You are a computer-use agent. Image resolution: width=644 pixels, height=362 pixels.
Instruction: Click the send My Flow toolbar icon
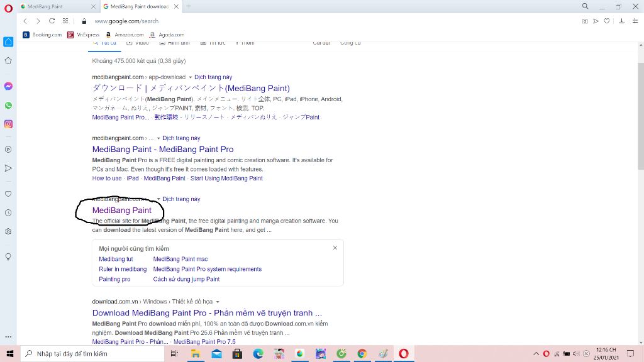tap(596, 21)
